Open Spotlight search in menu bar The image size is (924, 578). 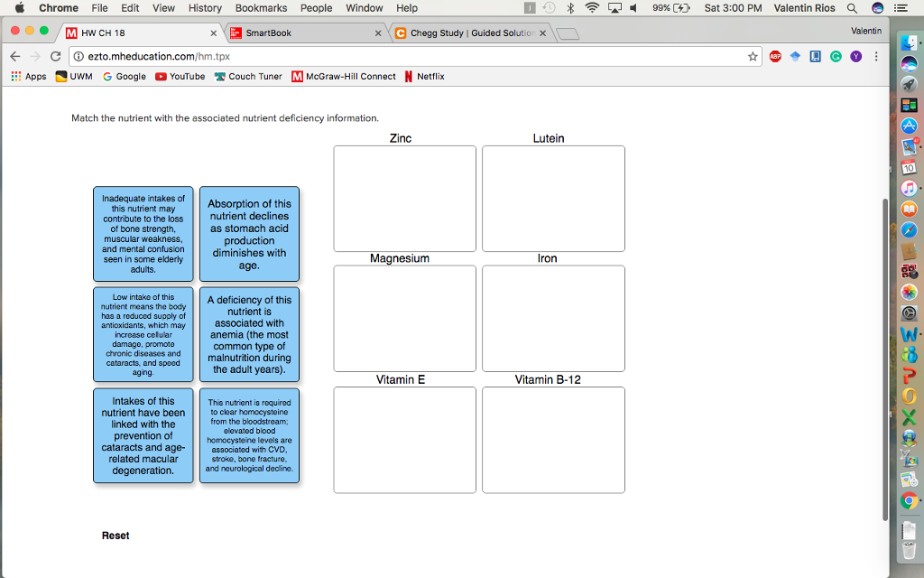[852, 7]
